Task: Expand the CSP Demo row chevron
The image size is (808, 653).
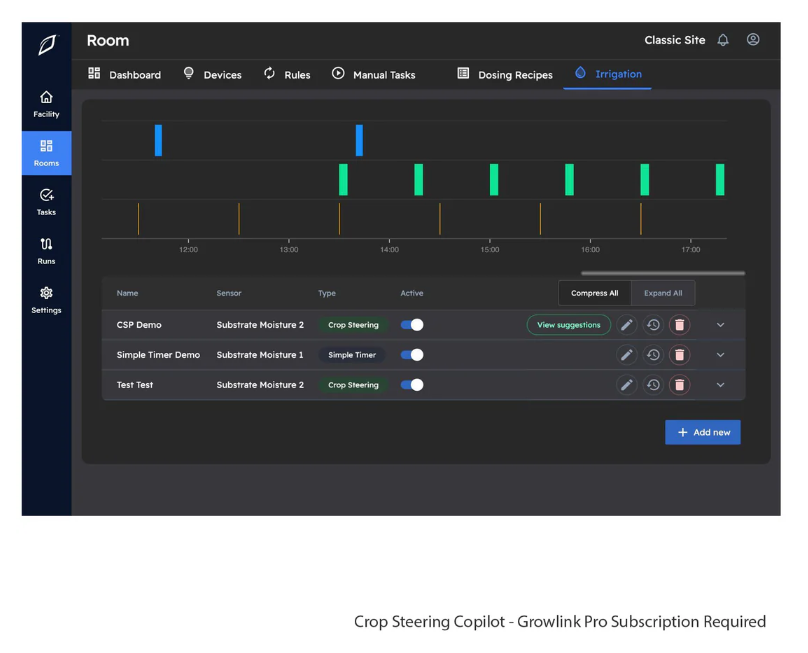Action: 720,325
